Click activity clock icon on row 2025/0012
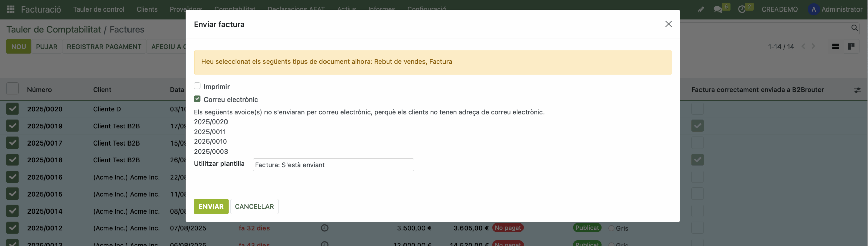Image resolution: width=868 pixels, height=246 pixels. click(324, 228)
